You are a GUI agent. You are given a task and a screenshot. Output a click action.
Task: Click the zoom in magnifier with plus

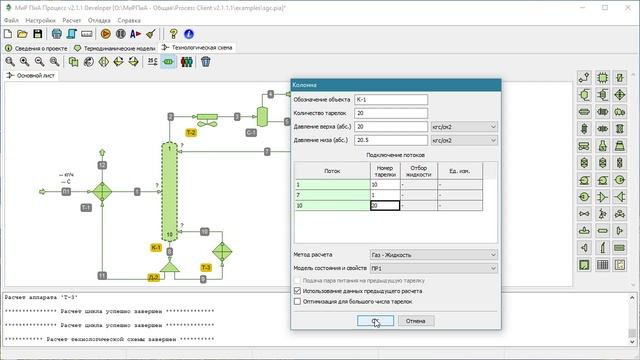tap(24, 62)
